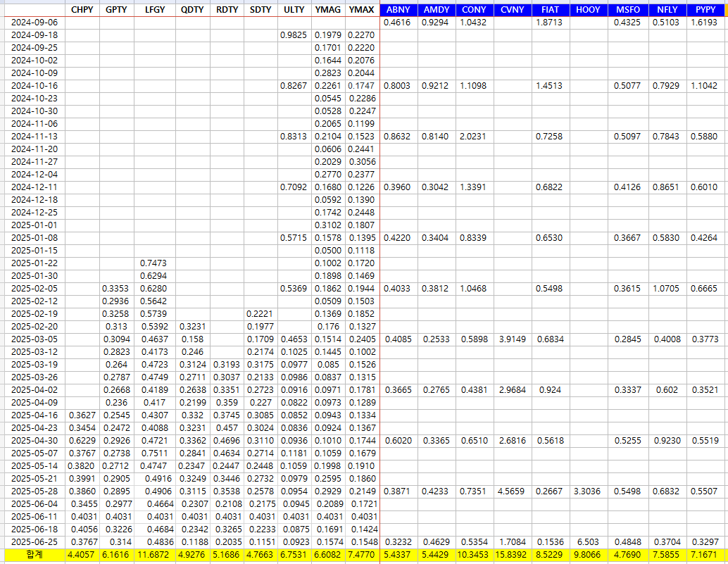Select the 2024-09-06 date cell

34,23
